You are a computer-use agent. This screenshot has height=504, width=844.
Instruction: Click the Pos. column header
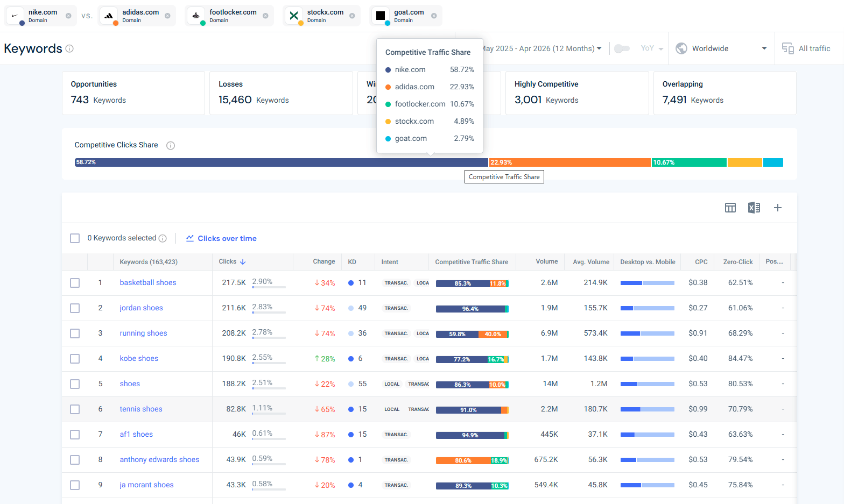pyautogui.click(x=774, y=261)
